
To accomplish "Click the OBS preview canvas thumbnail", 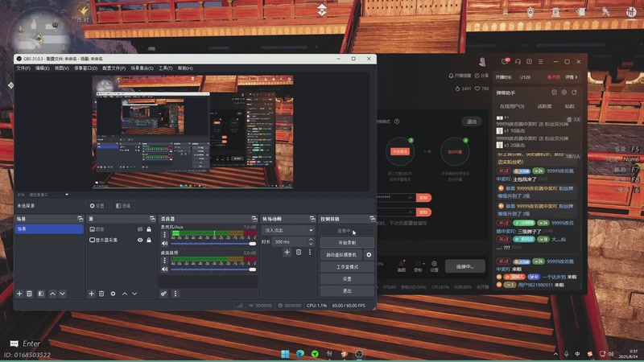I will coord(192,132).
